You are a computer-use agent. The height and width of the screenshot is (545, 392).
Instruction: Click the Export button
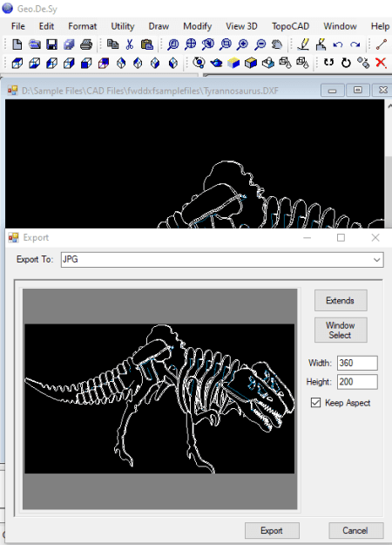272,530
